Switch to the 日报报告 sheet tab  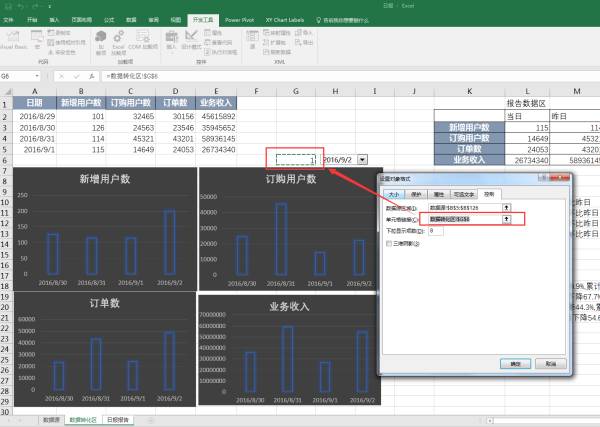pos(118,420)
